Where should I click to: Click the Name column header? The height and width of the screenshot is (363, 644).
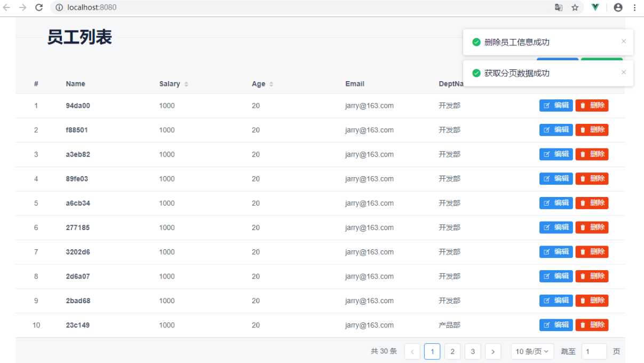(75, 84)
